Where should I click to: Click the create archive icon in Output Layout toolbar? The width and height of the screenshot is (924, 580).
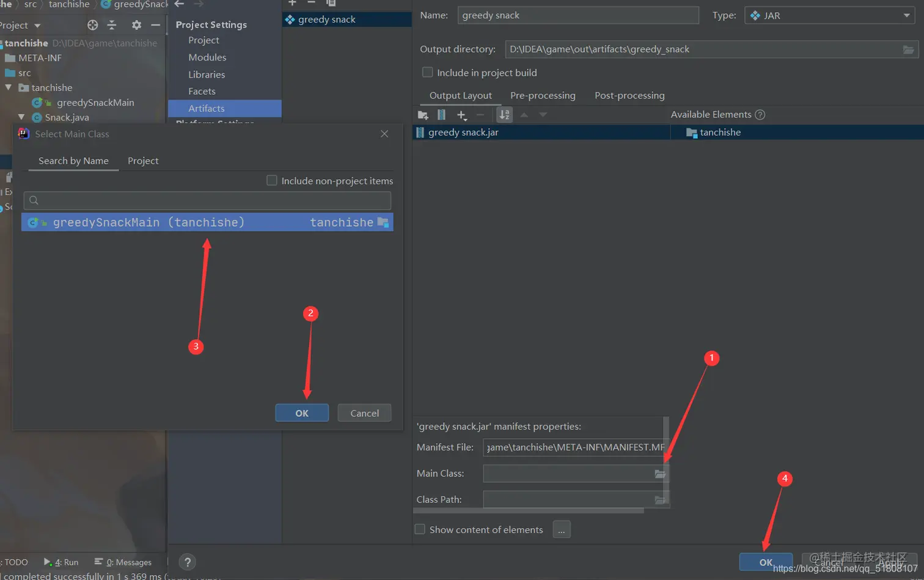coord(442,115)
